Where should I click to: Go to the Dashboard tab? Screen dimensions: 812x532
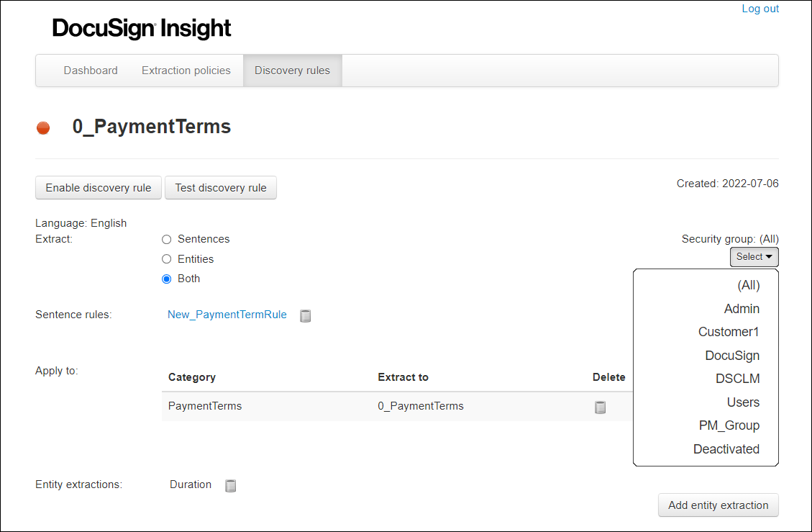pyautogui.click(x=91, y=71)
